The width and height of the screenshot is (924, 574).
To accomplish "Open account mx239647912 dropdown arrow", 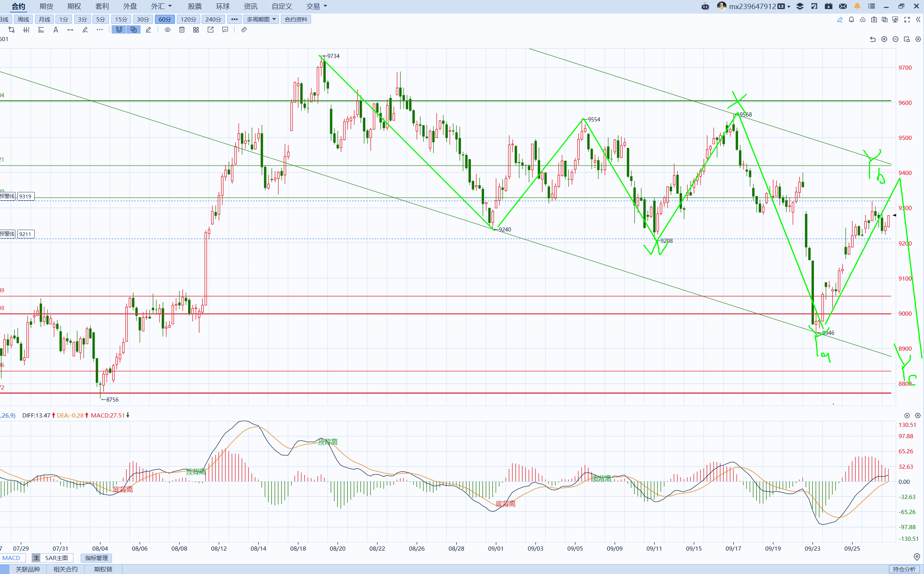I will 789,6.
